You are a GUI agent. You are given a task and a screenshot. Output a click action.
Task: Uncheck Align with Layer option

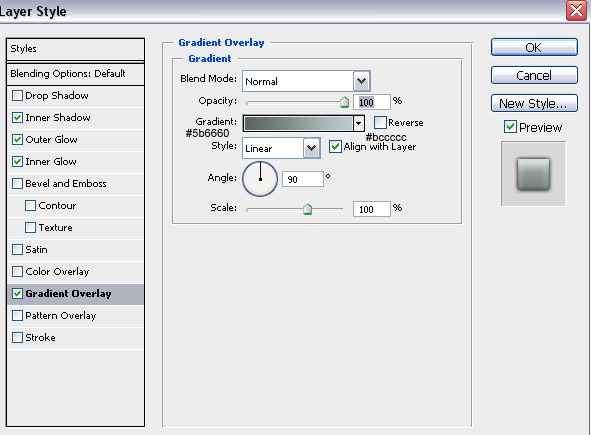pos(335,146)
